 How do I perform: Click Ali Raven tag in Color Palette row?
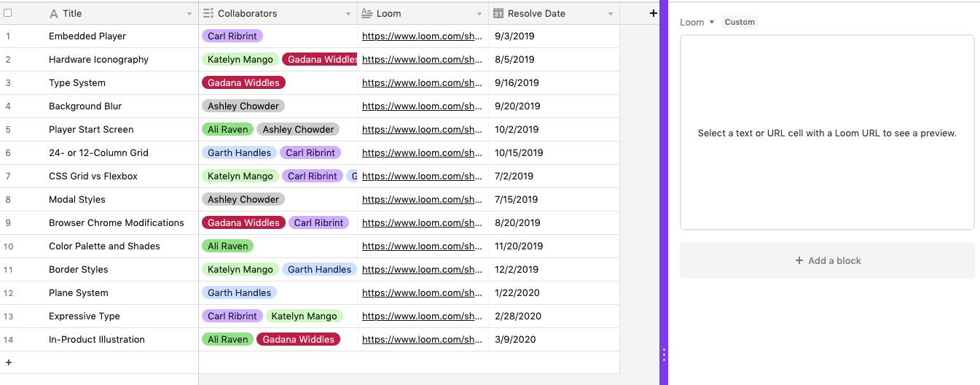click(227, 246)
